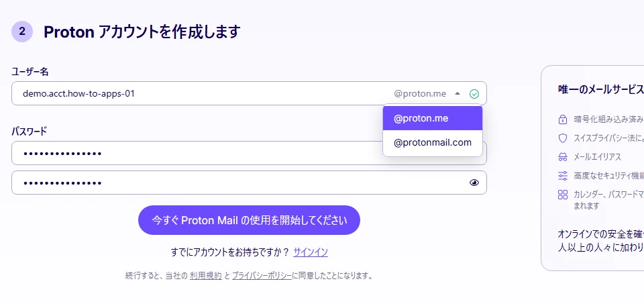Viewport: 644px width, 302px height.
Task: Collapse the email domain dropdown arrow
Action: pos(458,94)
